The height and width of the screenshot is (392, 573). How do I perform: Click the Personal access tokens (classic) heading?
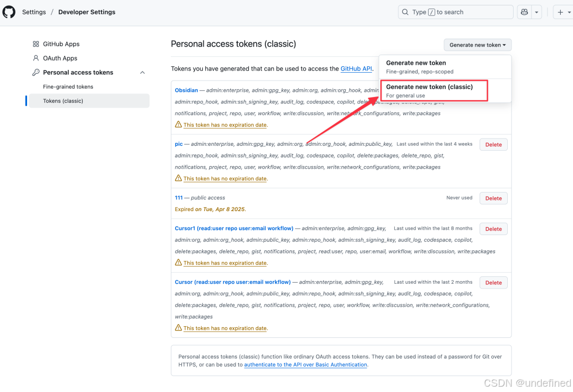[233, 44]
